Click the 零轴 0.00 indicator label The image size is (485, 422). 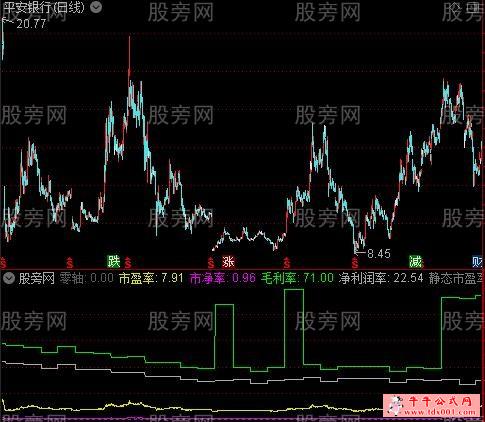pos(87,278)
